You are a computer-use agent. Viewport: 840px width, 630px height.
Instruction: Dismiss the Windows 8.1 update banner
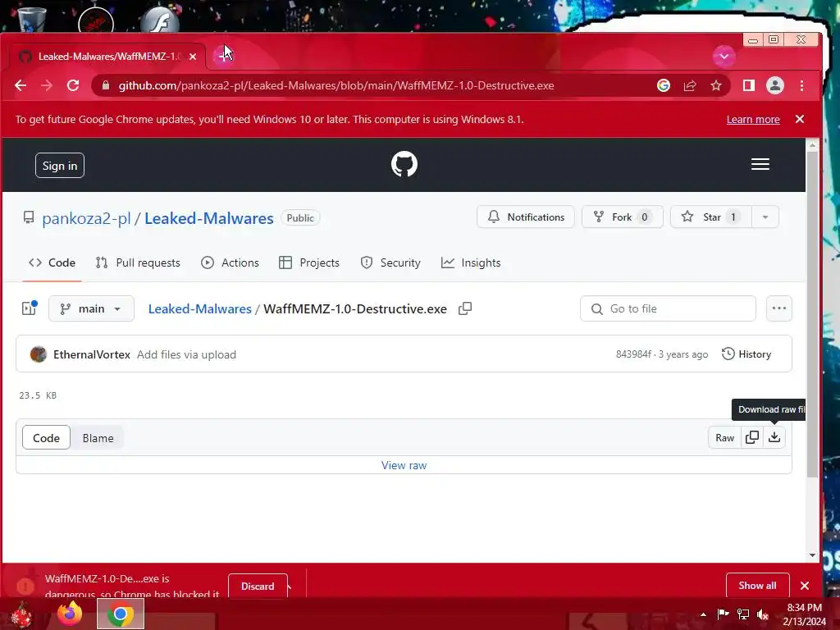(x=800, y=119)
